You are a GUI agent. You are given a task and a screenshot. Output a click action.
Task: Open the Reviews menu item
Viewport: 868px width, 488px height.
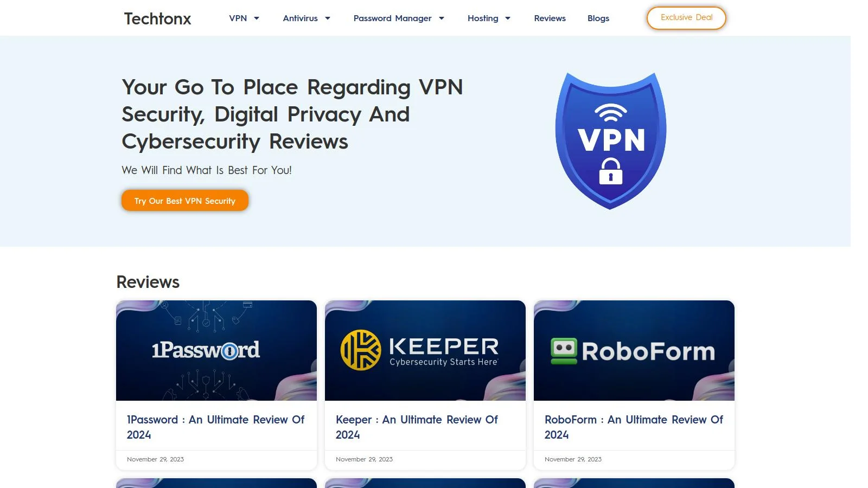click(550, 18)
